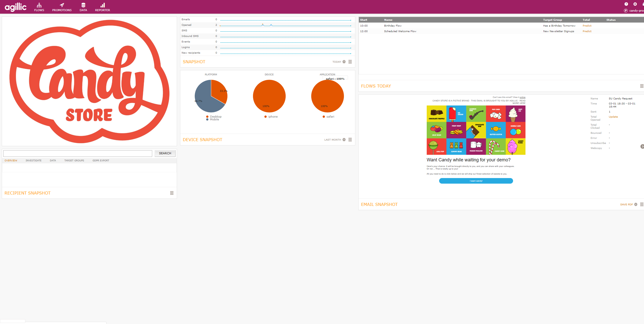Expand the Snapshot widget hamburger menu

point(350,62)
